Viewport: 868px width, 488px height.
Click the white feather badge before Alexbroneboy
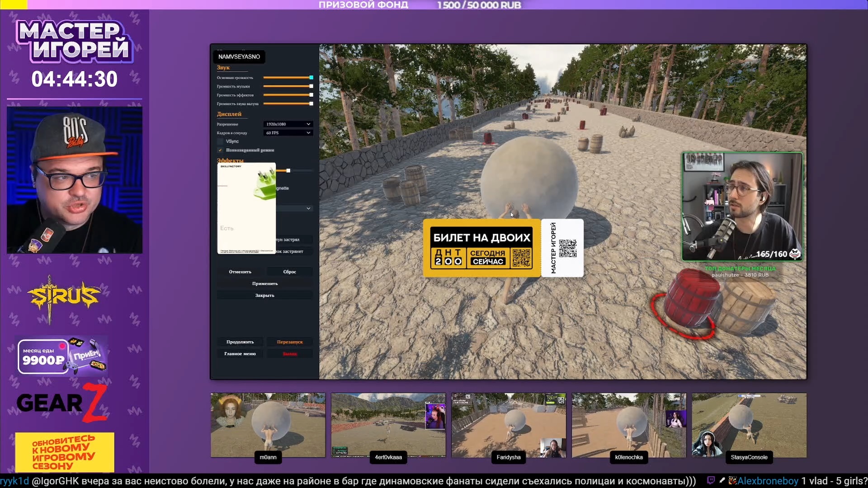(722, 481)
